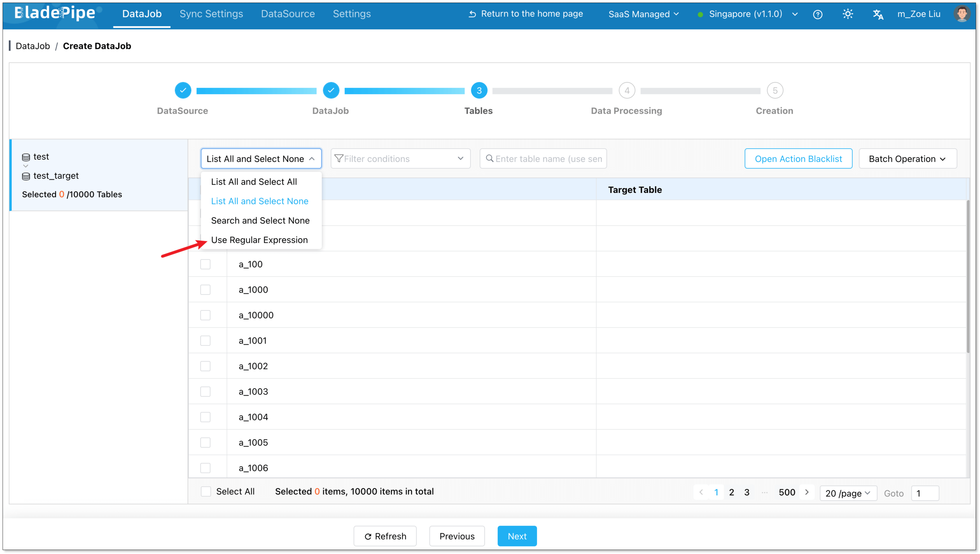
Task: Switch to the Sync Settings tab
Action: tap(211, 14)
